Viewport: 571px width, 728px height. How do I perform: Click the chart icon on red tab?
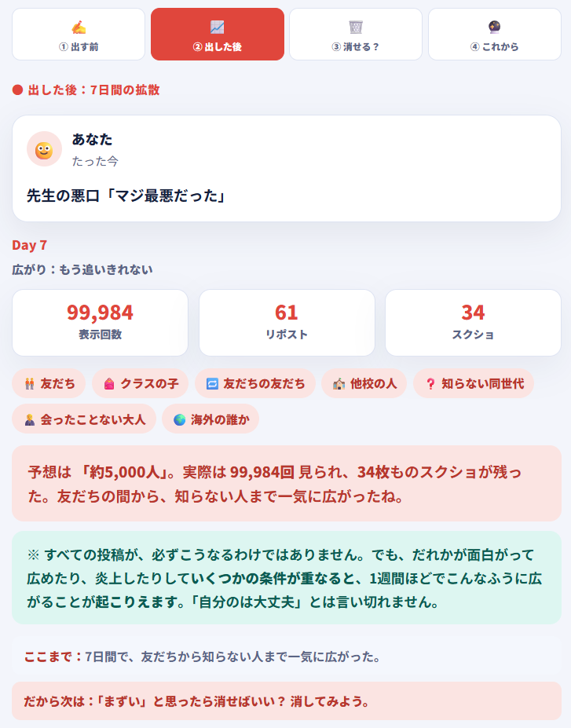(x=218, y=27)
